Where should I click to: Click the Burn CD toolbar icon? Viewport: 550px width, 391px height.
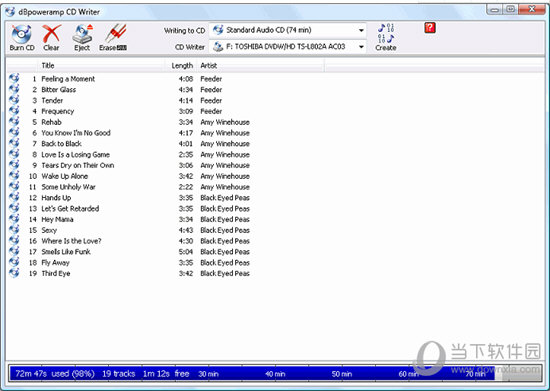pos(22,38)
